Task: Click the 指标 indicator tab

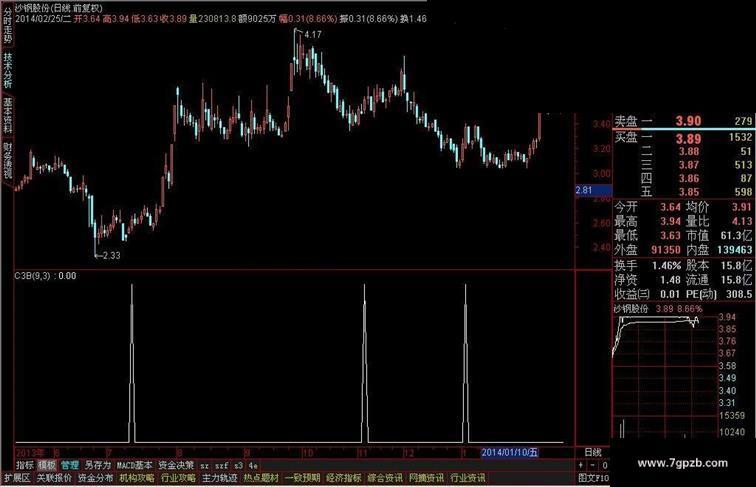Action: (25, 465)
